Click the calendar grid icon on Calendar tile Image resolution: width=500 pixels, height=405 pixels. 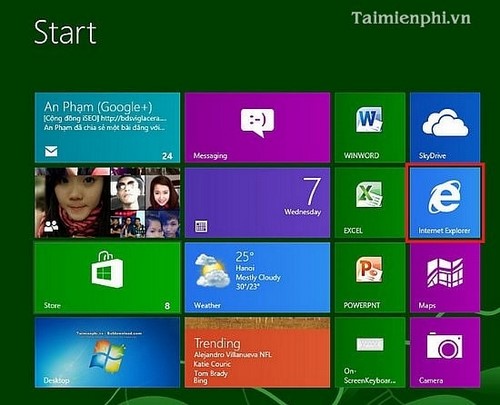[x=201, y=227]
